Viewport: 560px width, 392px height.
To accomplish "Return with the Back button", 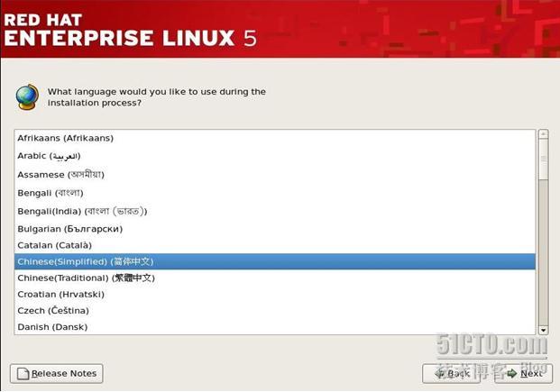I will [452, 374].
